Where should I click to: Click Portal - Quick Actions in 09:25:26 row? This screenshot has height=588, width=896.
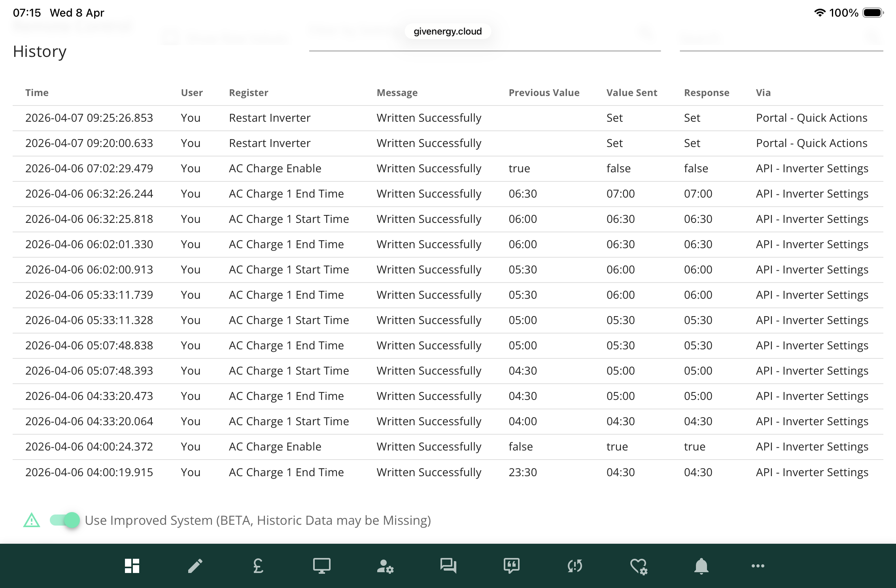pyautogui.click(x=811, y=118)
